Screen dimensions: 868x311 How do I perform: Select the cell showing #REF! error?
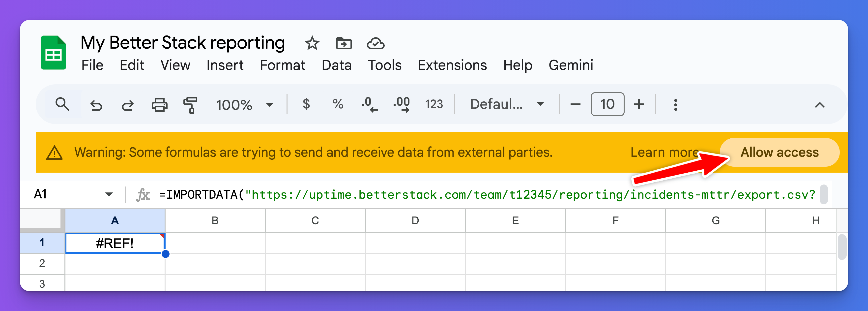coord(115,243)
